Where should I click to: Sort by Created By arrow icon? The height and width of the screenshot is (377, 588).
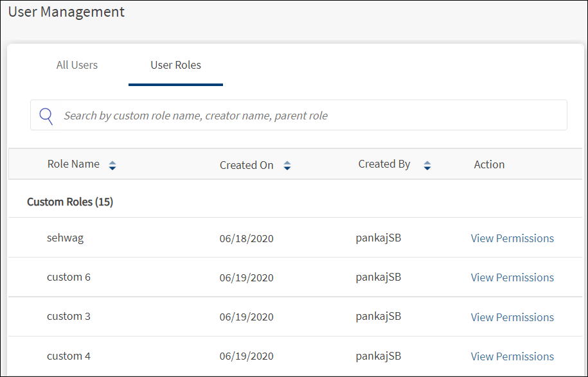pyautogui.click(x=427, y=166)
